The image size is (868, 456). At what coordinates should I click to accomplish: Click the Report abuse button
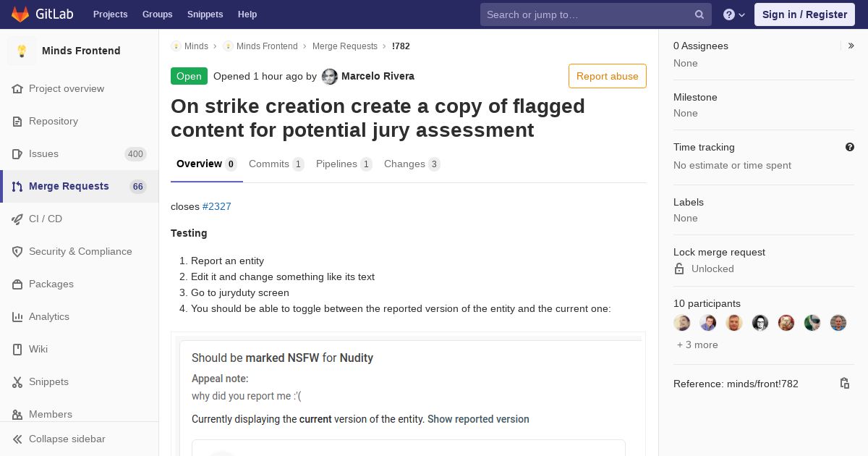click(608, 76)
